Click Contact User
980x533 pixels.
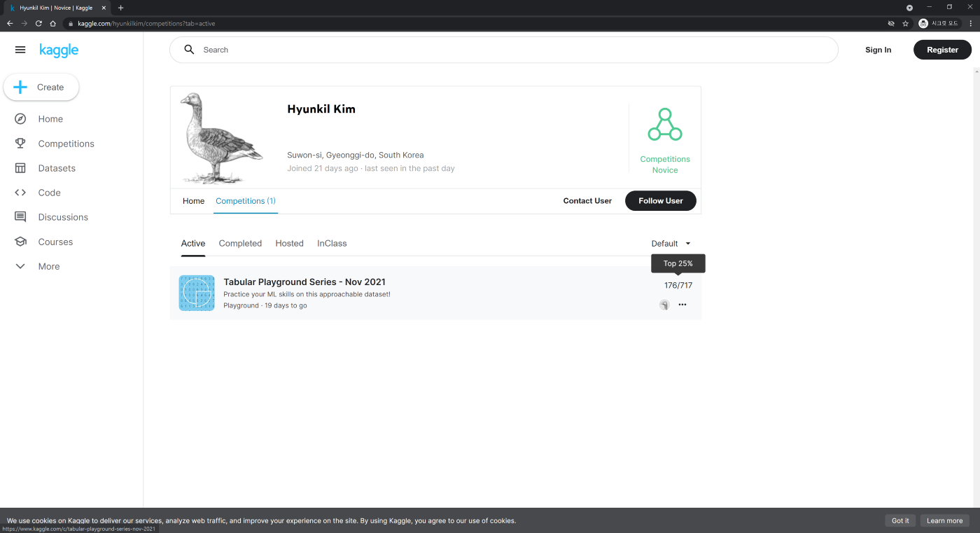click(587, 201)
